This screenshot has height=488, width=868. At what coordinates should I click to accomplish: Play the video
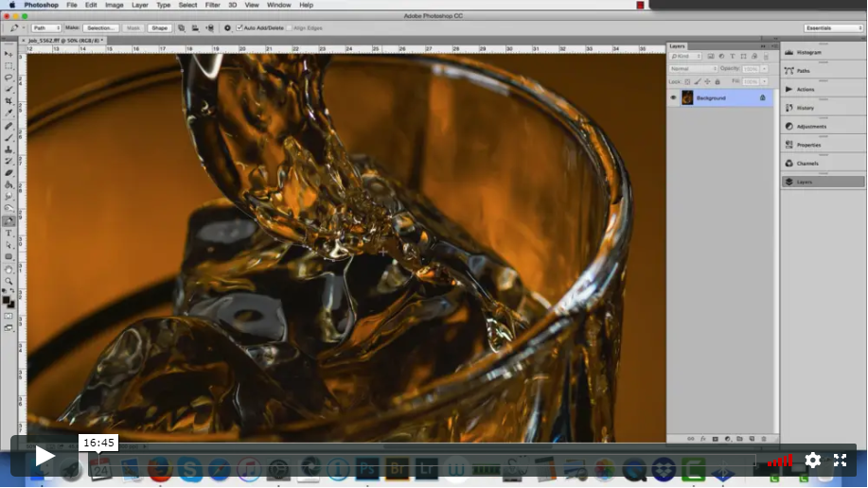(44, 457)
